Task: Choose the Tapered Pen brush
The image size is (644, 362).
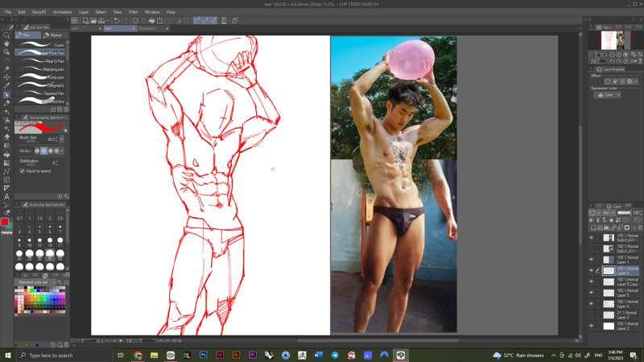Action: point(39,93)
